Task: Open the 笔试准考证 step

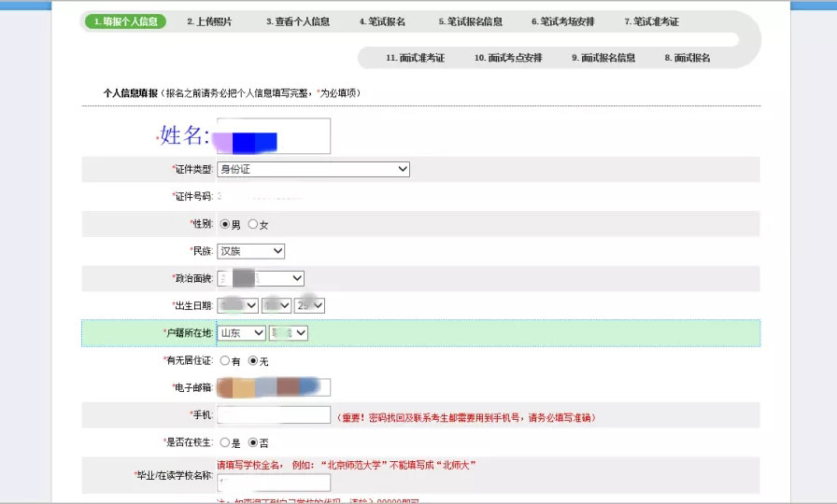Action: [651, 21]
